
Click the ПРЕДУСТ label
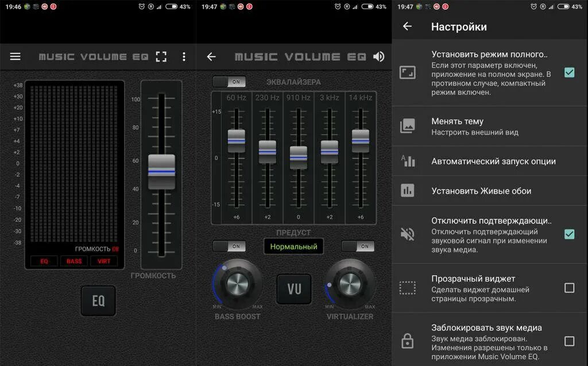293,232
